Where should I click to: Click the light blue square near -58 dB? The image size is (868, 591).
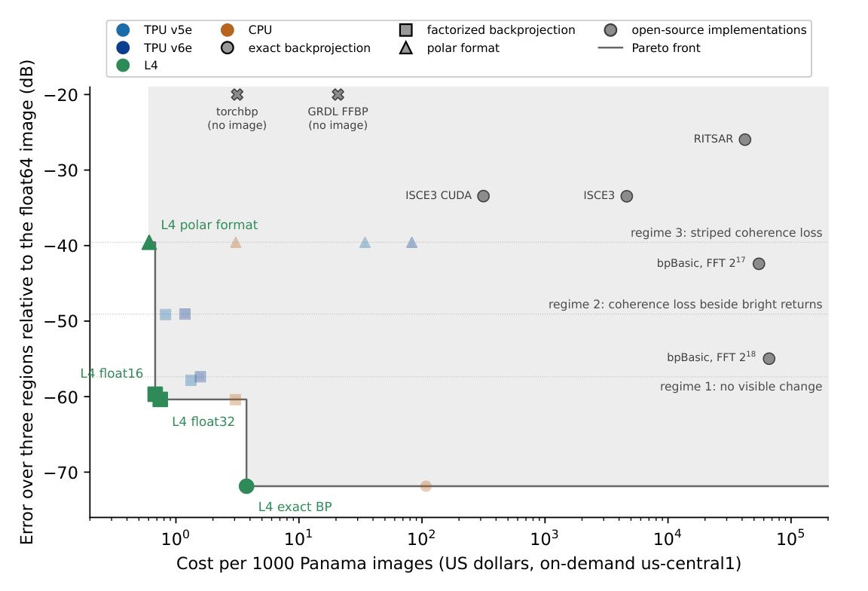(191, 380)
